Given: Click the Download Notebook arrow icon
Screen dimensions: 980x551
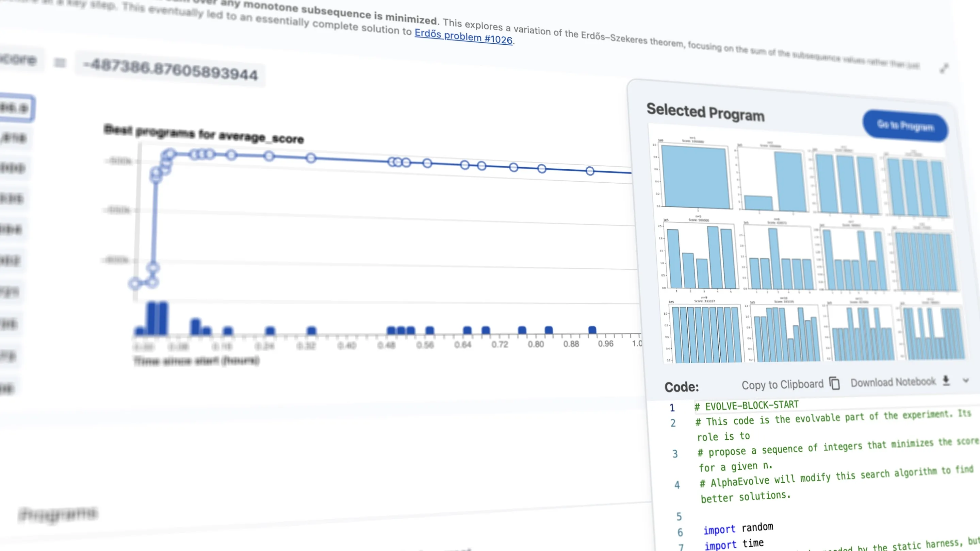Looking at the screenshot, I should [x=946, y=380].
